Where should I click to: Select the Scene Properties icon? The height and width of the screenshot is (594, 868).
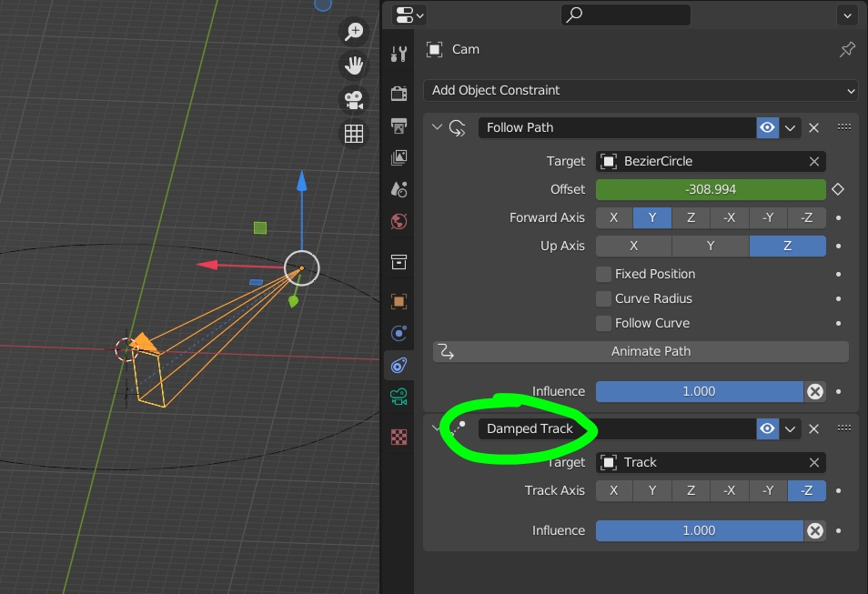pos(398,189)
